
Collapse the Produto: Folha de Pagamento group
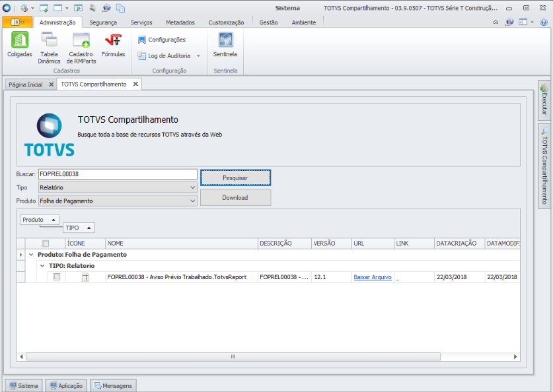[31, 255]
